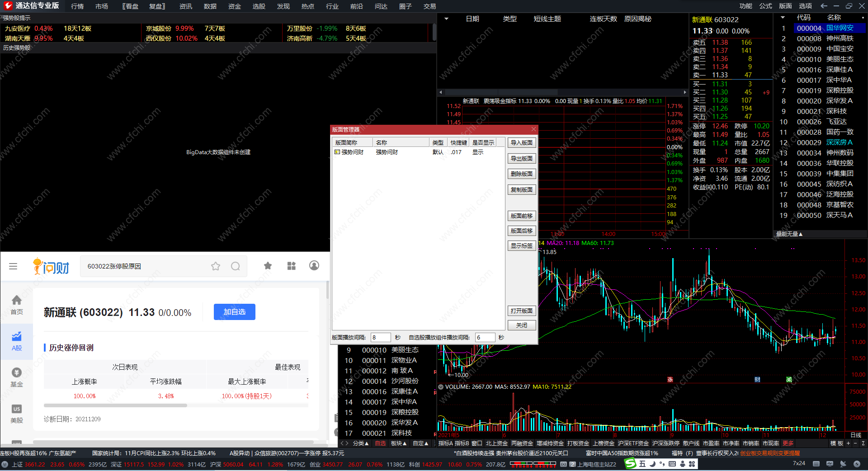
Task: Select stock row 000029 深深房A
Action: [821, 142]
